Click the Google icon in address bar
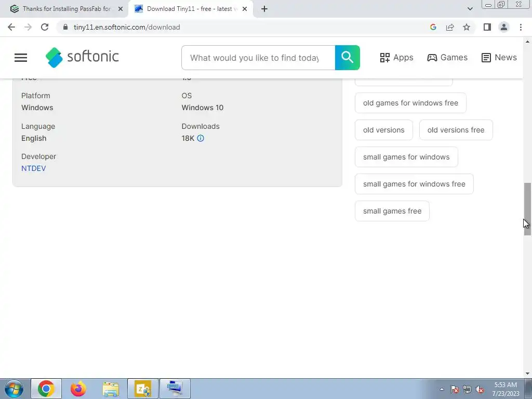The width and height of the screenshot is (532, 399). pos(433,27)
